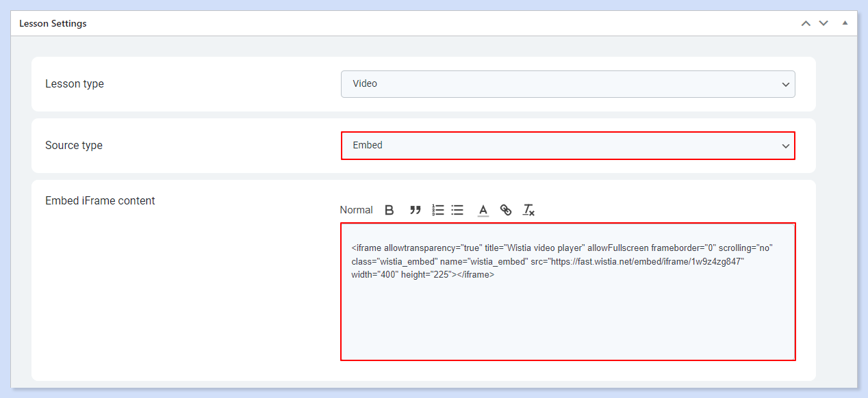Click the Lesson Settings panel title
This screenshot has height=398, width=868.
[x=53, y=23]
